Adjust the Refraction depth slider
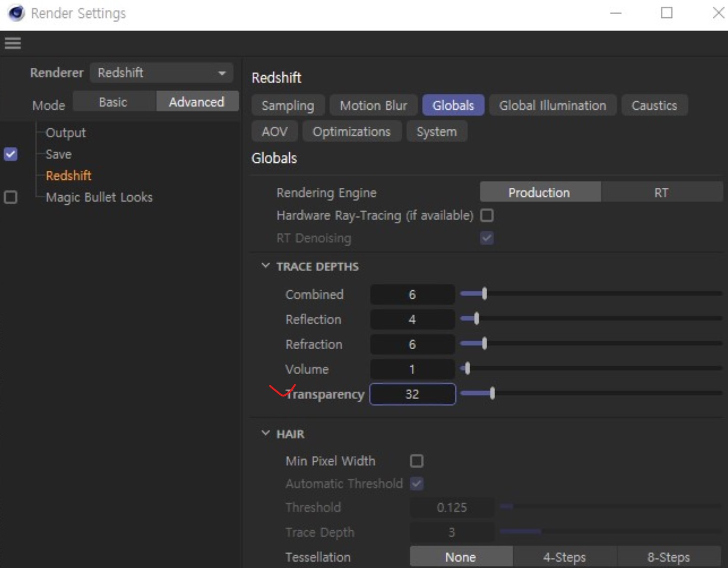The image size is (728, 568). tap(591, 344)
